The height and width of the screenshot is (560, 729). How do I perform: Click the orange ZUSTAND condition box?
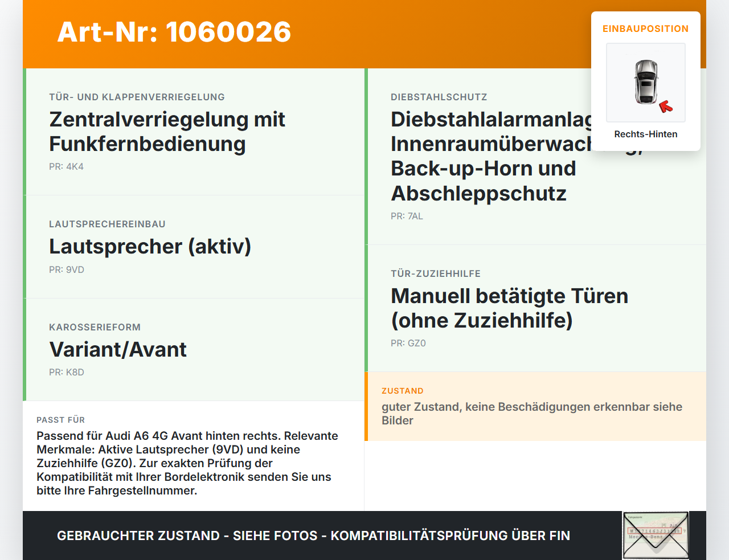point(535,406)
